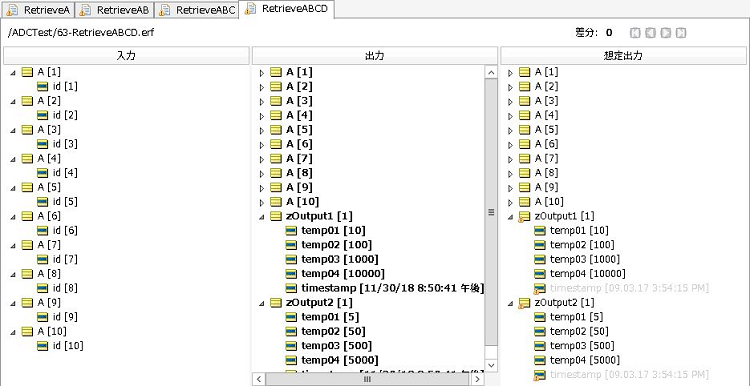This screenshot has height=386, width=750.
Task: Expand A [1] in the 出力 panel
Action: (262, 73)
